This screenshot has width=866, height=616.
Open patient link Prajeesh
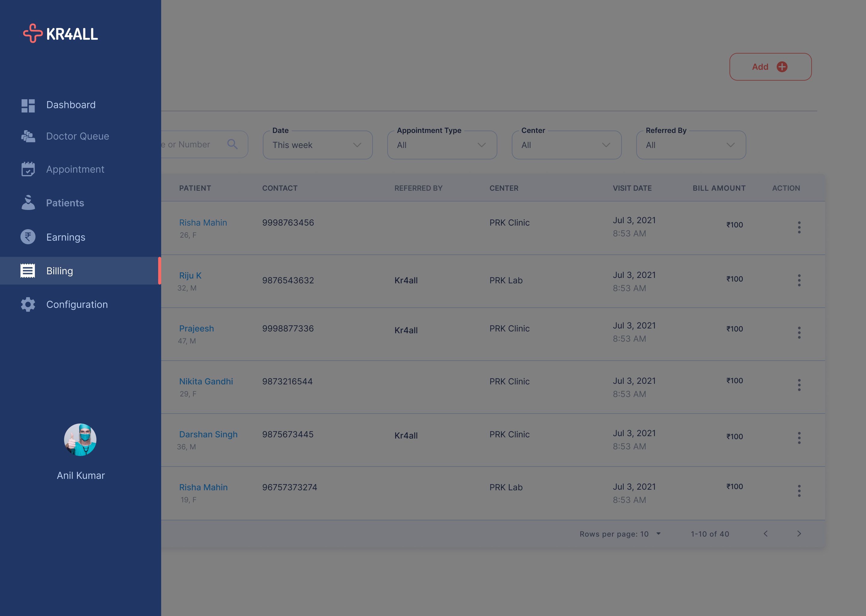196,328
